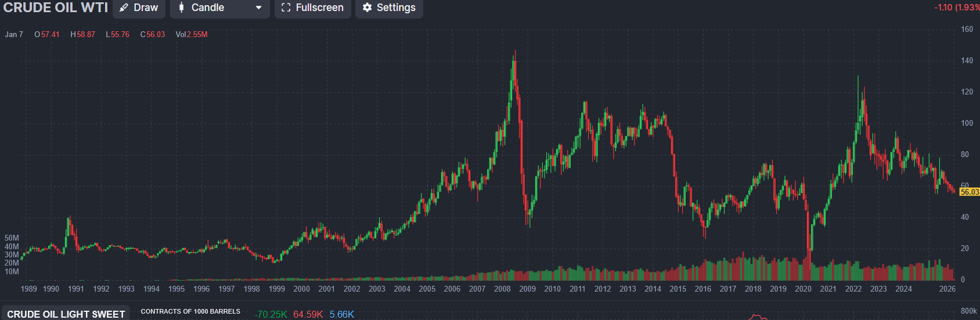Click the 1989 year label on time axis
Screen dimensions: 980x320
28,289
